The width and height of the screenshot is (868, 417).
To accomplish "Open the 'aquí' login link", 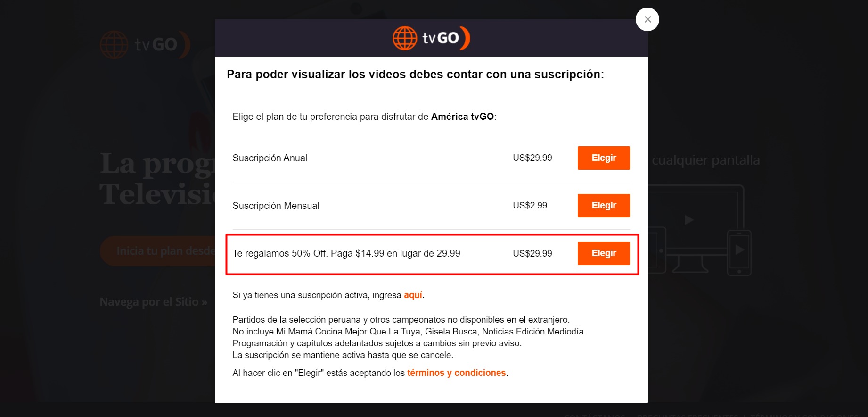I will [413, 295].
